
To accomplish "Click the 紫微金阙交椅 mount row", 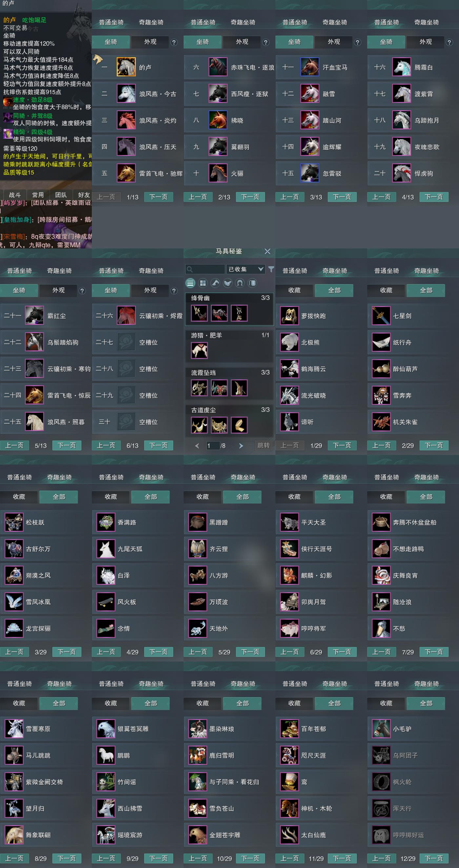I will tap(46, 782).
